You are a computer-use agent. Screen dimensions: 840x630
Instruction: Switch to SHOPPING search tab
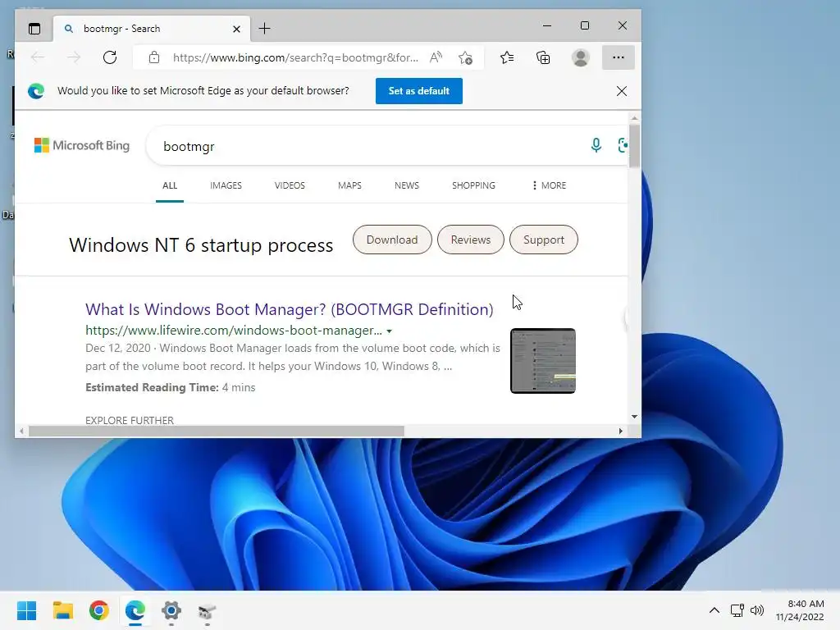[473, 185]
